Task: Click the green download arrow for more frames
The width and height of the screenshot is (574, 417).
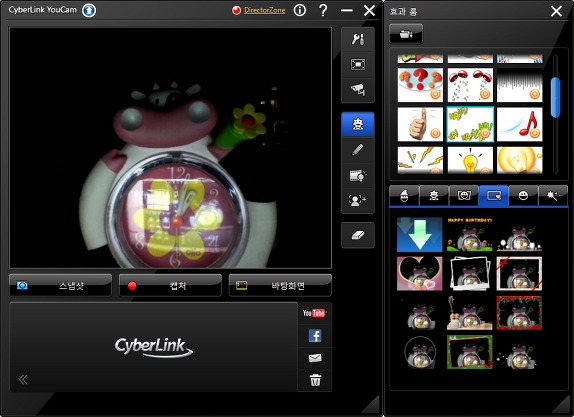Action: [x=420, y=235]
